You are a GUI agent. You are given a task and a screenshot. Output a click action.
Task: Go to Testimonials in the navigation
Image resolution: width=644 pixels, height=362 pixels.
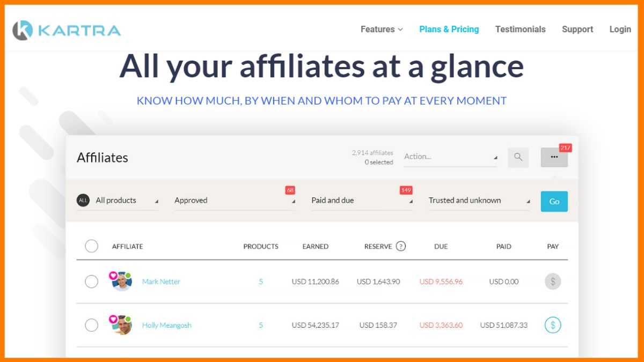[x=521, y=29]
